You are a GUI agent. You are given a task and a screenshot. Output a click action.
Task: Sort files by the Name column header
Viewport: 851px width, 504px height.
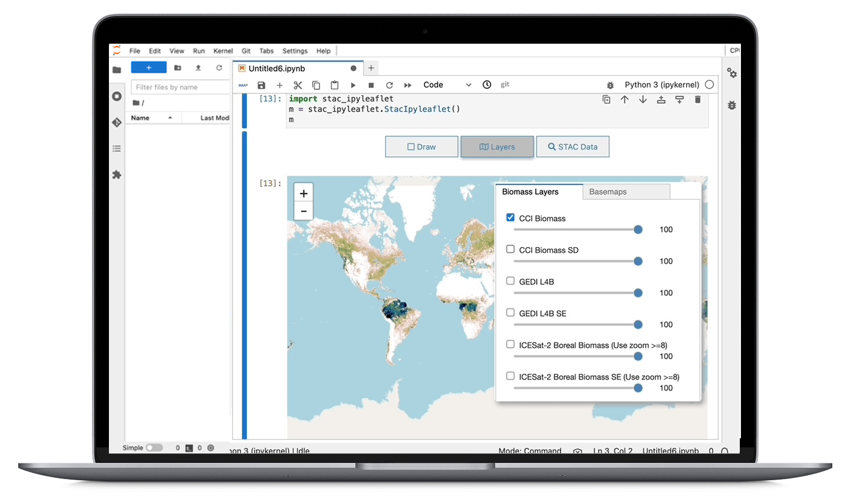click(141, 118)
